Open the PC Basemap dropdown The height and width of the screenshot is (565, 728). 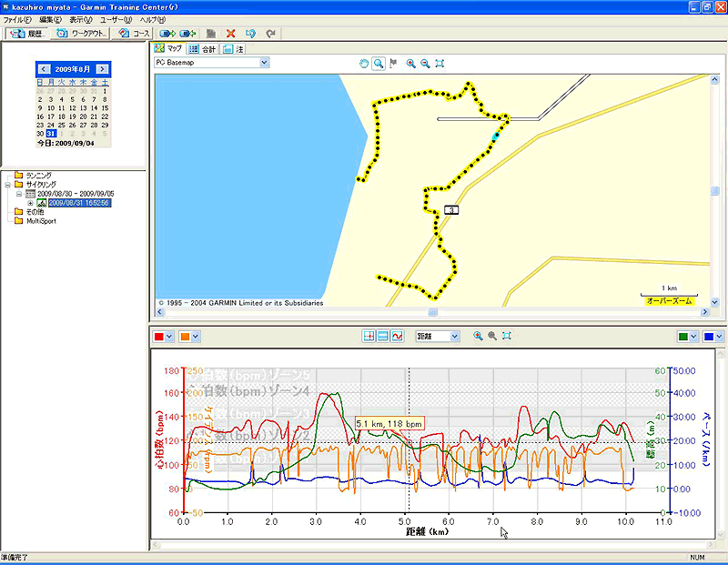coord(265,62)
